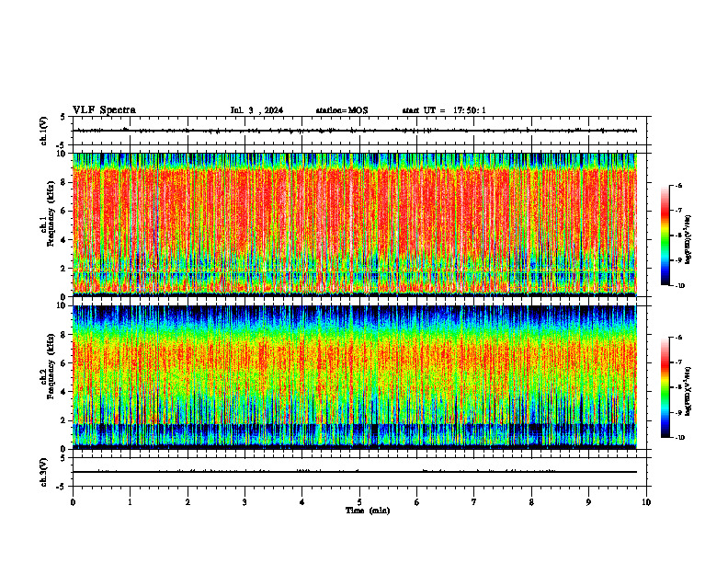Image resolution: width=728 pixels, height=563 pixels.
Task: Click the ch.3 voltage waveform trace
Action: click(355, 472)
